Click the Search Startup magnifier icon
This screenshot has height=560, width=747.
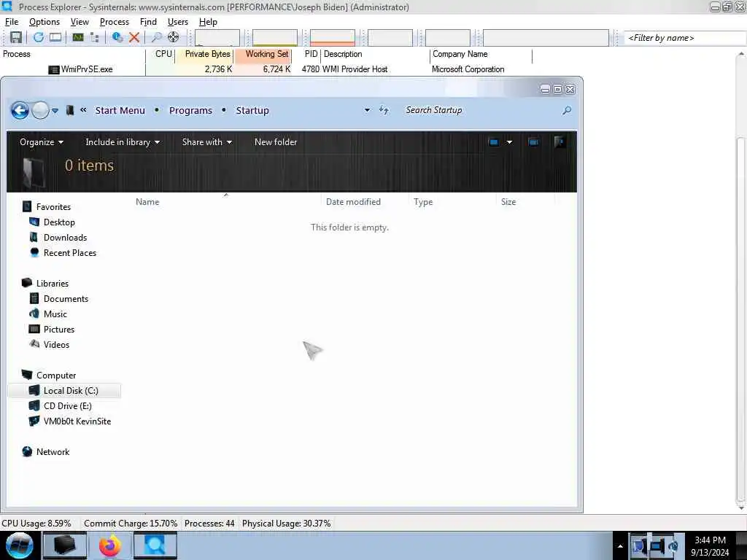[566, 111]
